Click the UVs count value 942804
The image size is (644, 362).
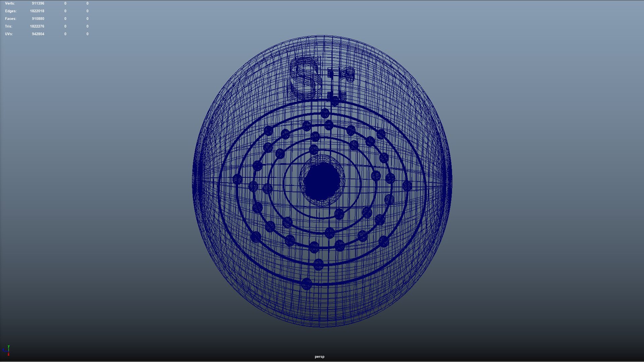click(x=38, y=34)
